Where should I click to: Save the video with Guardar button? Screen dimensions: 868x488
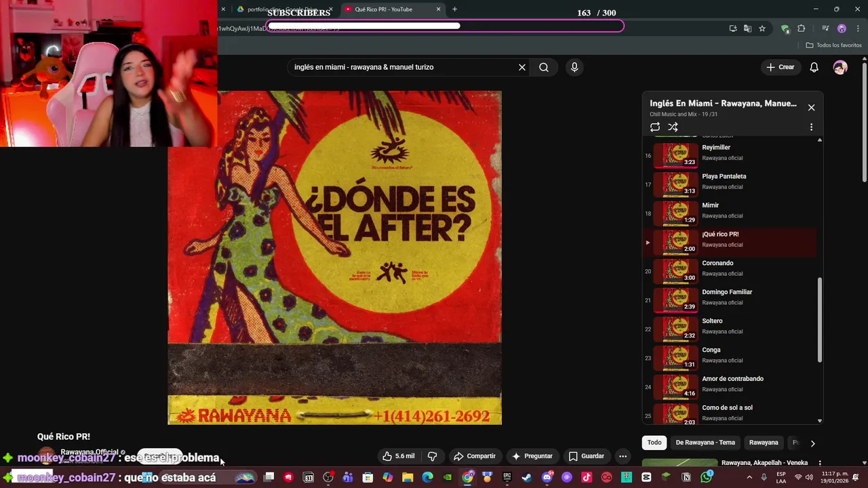click(x=587, y=456)
